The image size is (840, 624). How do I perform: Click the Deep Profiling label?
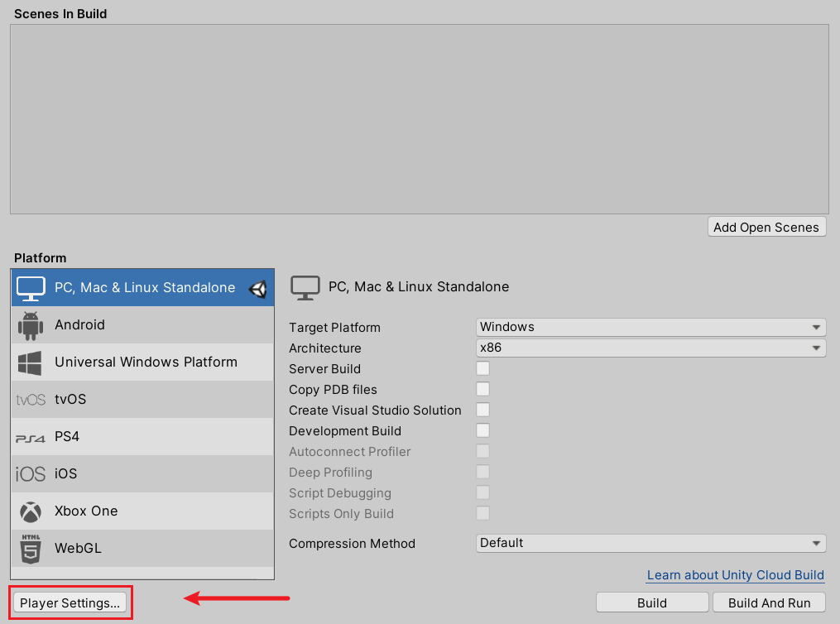pos(330,473)
